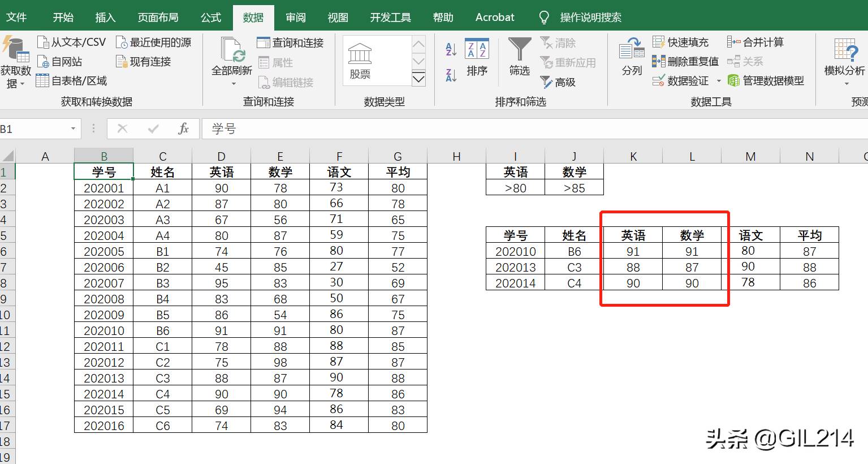Open the Get Data (获取数据) menu
The width and height of the screenshot is (868, 464).
pyautogui.click(x=15, y=62)
